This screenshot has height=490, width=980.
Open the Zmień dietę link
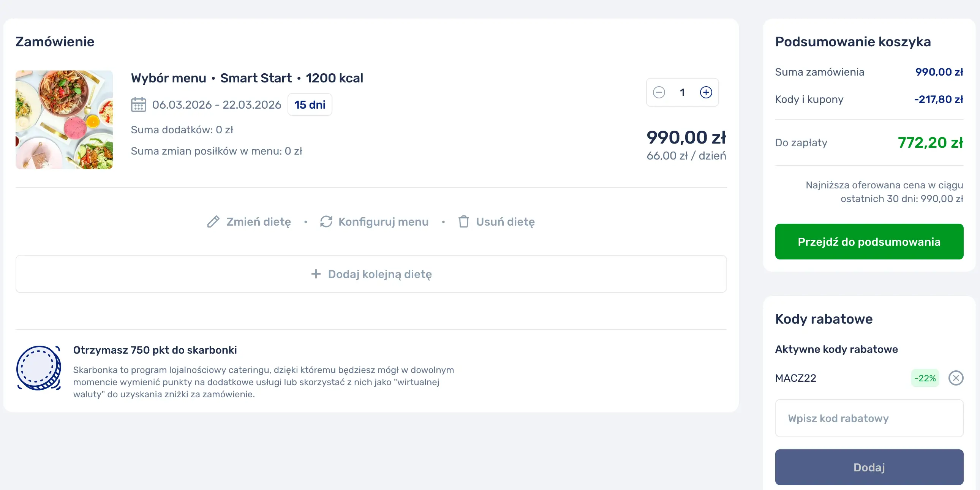(258, 221)
